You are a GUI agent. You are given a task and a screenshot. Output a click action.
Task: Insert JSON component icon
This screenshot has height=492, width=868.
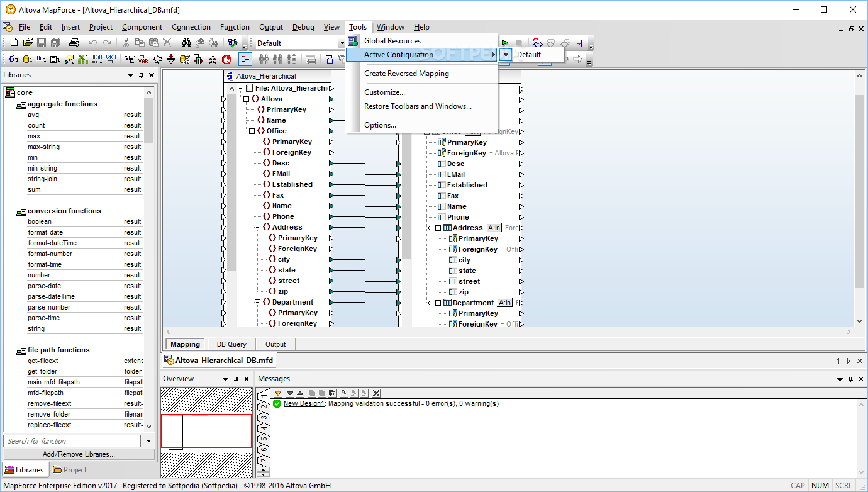[x=111, y=59]
